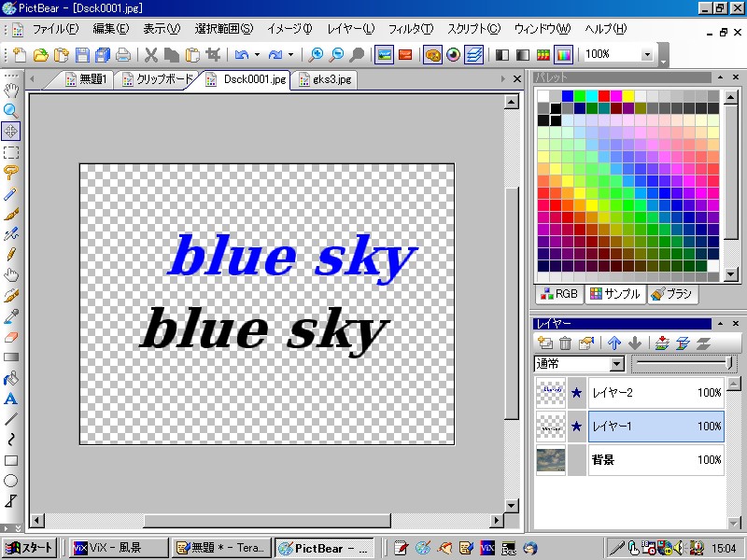Viewport: 747px width, 560px height.
Task: Toggle the star visibility of レイヤー1
Action: 576,427
